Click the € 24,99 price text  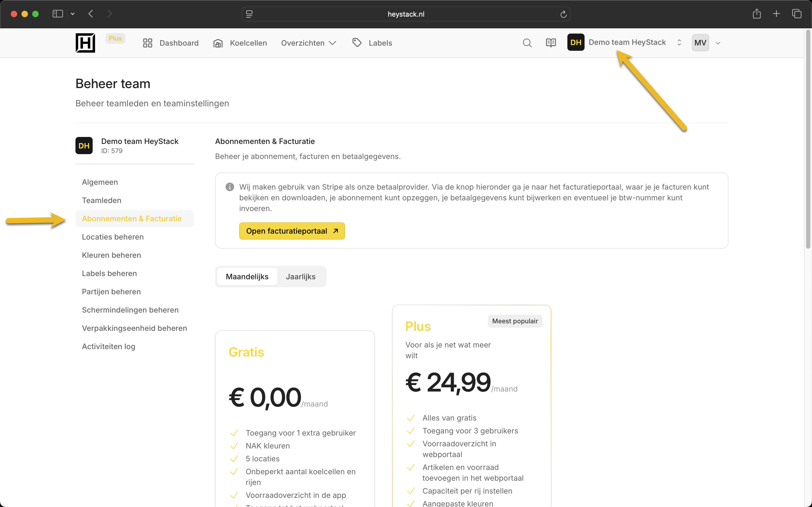tap(448, 382)
